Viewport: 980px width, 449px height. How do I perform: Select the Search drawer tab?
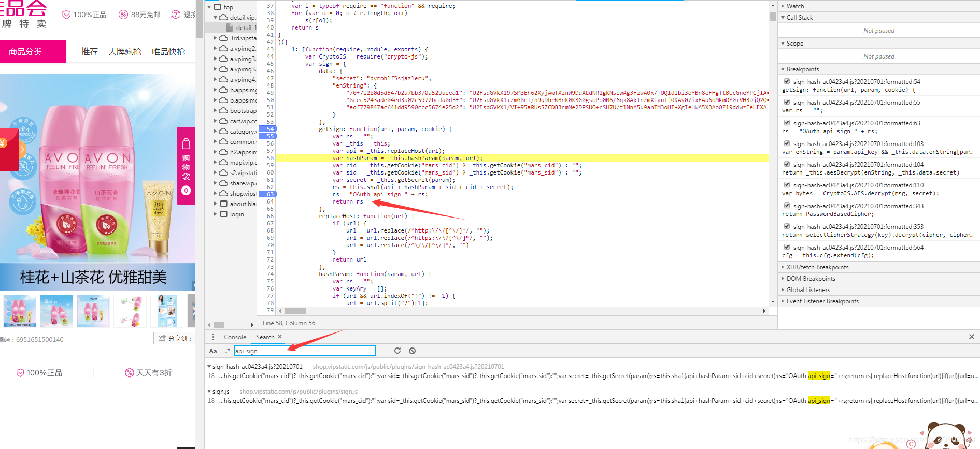pos(265,337)
